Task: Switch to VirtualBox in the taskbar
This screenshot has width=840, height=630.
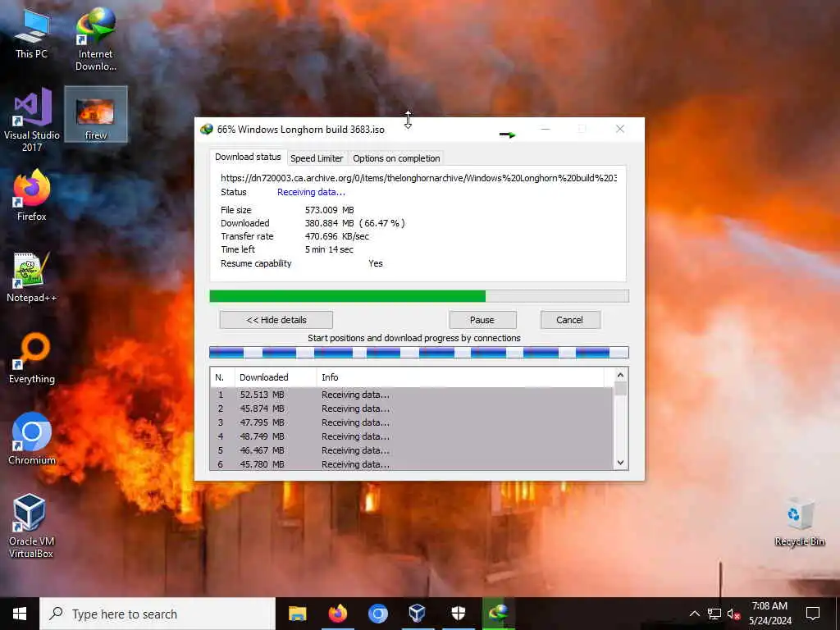Action: tap(418, 614)
